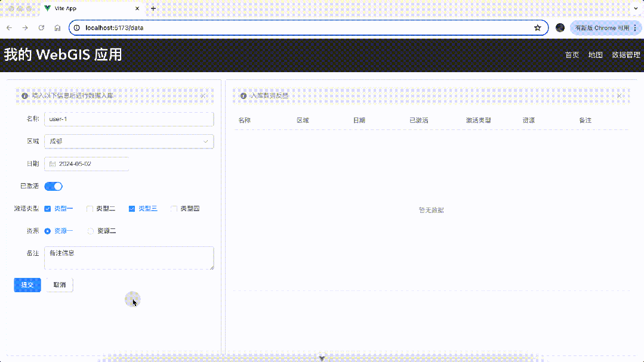
Task: Expand the 区域 dropdown showing 成都
Action: coord(129,141)
